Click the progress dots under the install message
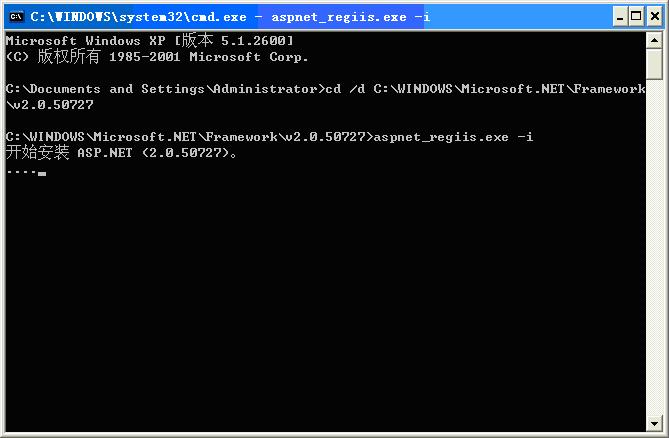This screenshot has height=438, width=669. coord(21,172)
